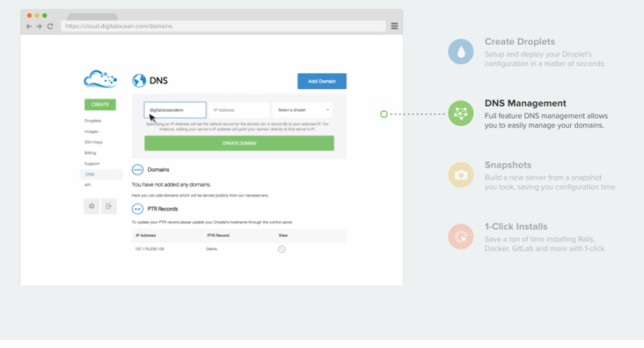
Task: Click the 'PTR Records' section title
Action: coord(163,209)
